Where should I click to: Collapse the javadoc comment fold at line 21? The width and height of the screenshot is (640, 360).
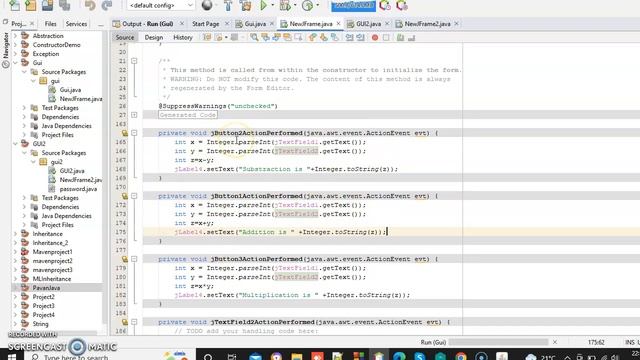point(134,61)
